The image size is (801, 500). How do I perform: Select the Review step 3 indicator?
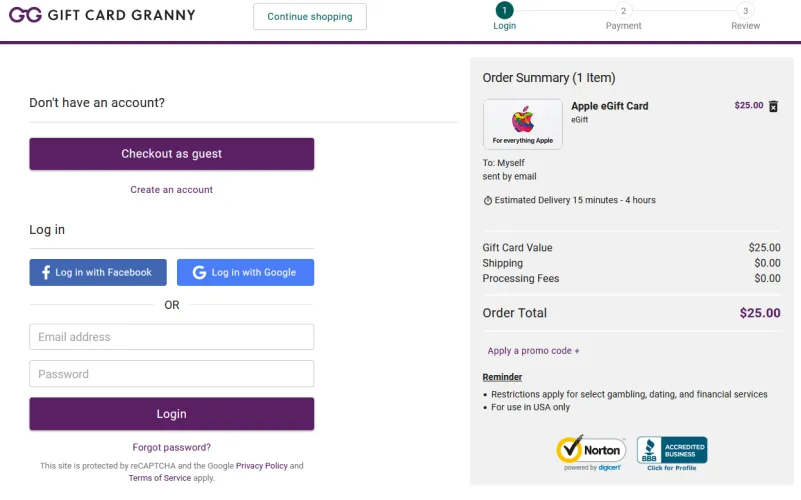pos(745,11)
